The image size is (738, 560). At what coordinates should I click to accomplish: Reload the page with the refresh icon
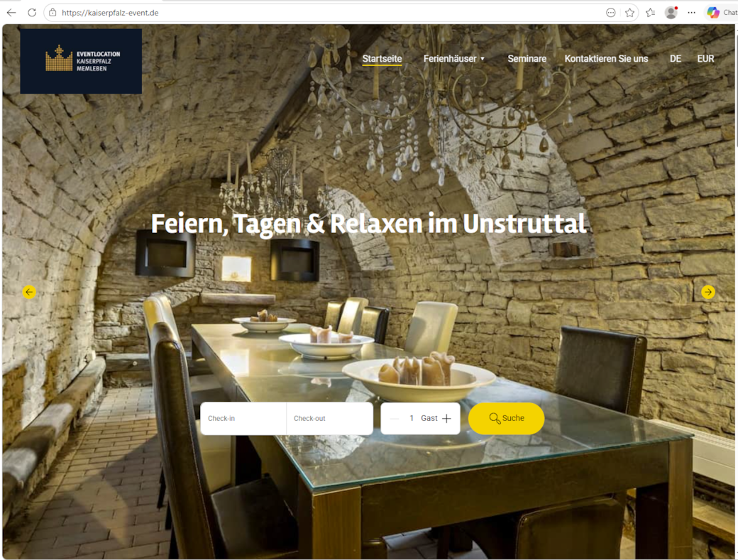(x=32, y=13)
